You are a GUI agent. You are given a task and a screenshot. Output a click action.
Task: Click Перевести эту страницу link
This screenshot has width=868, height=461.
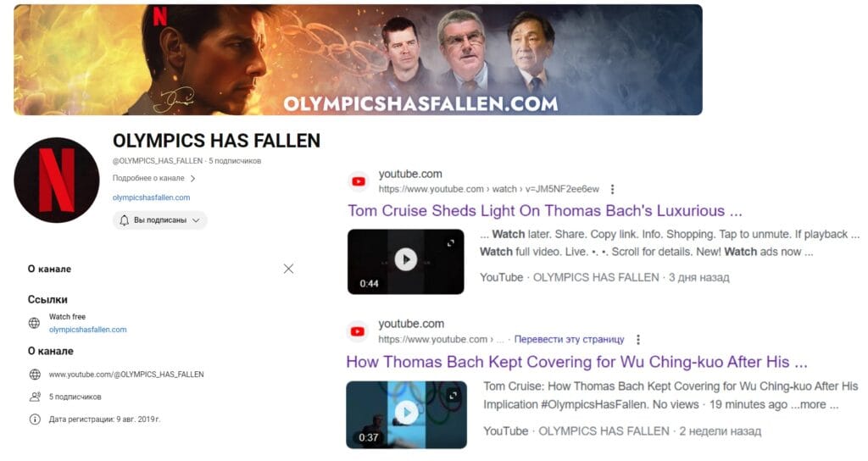569,339
